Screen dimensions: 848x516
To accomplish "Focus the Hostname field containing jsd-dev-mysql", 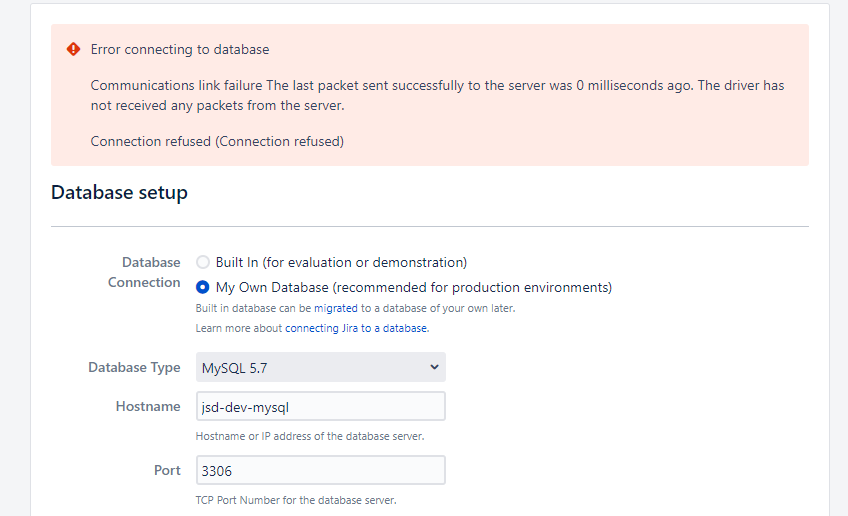I will pos(321,406).
